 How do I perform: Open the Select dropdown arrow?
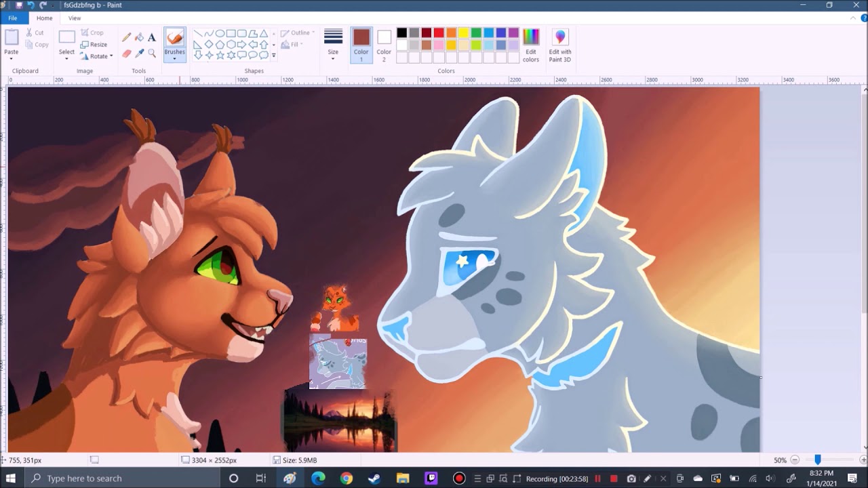(x=66, y=58)
